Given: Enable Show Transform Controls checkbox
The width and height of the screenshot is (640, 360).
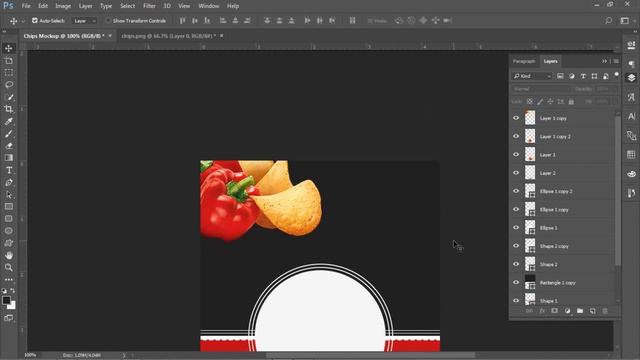Looking at the screenshot, I should point(108,20).
